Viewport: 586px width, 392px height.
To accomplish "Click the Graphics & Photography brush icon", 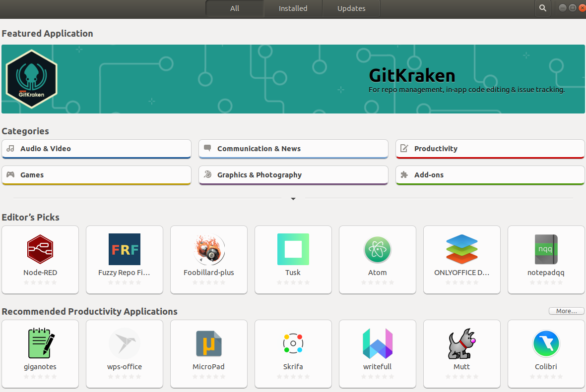I will pyautogui.click(x=208, y=174).
